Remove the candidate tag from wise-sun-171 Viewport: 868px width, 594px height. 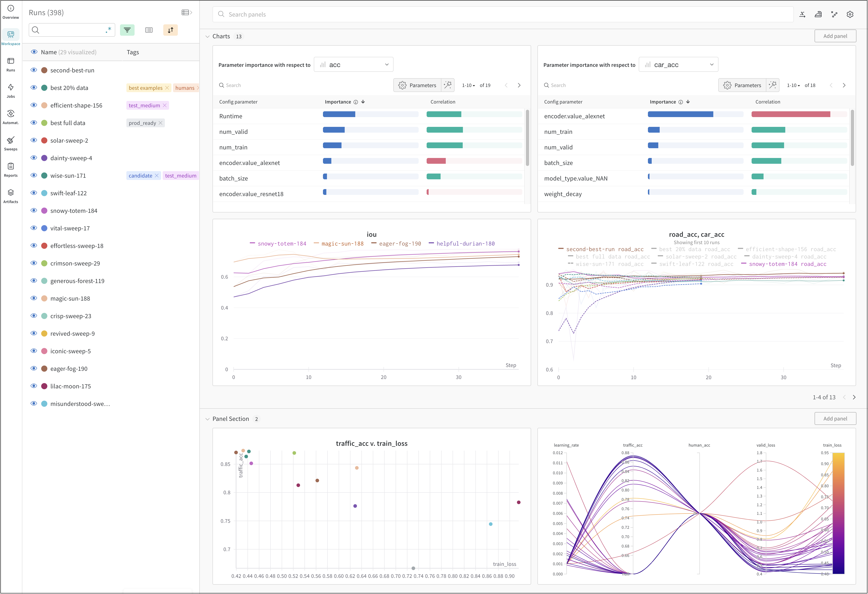[157, 175]
